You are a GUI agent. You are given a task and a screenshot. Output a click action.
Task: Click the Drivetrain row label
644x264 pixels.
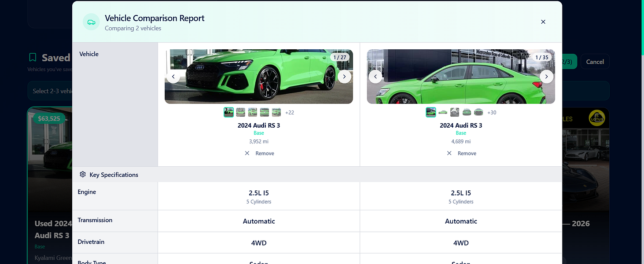pyautogui.click(x=91, y=242)
